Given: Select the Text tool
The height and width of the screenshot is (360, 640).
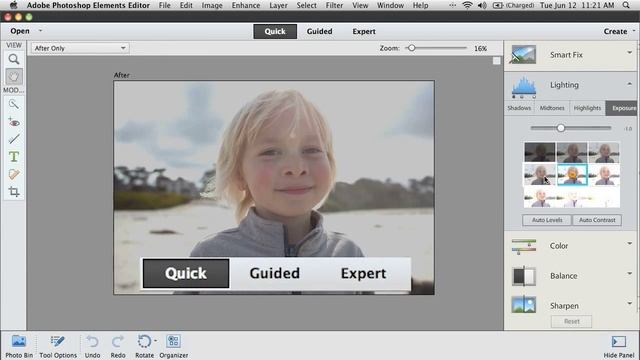Looking at the screenshot, I should (x=14, y=157).
